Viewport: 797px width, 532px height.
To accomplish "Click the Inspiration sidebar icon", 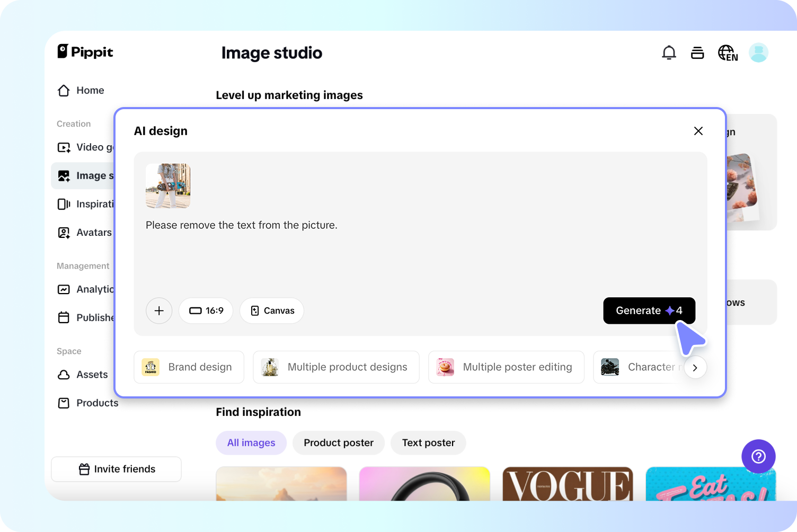I will tap(64, 204).
